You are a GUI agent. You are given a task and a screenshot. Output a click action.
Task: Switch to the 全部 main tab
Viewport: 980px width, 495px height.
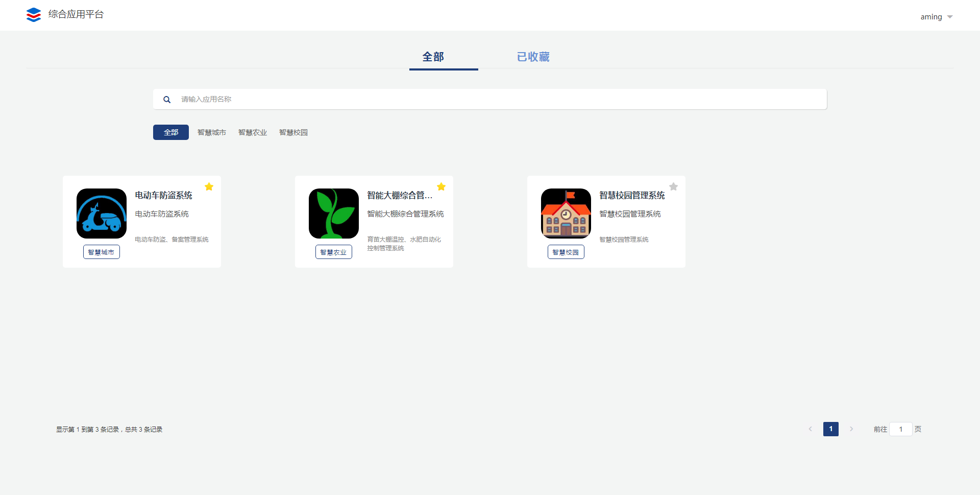[x=433, y=57]
